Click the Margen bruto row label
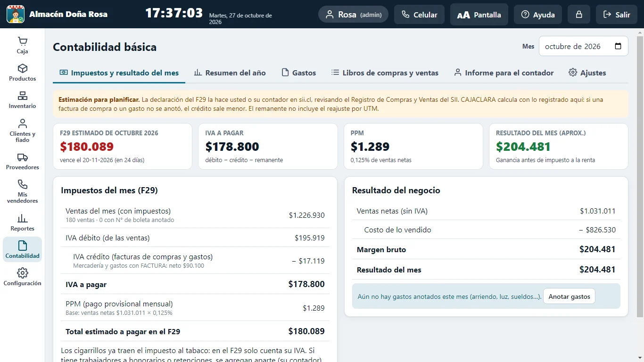This screenshot has height=362, width=644. click(x=381, y=250)
